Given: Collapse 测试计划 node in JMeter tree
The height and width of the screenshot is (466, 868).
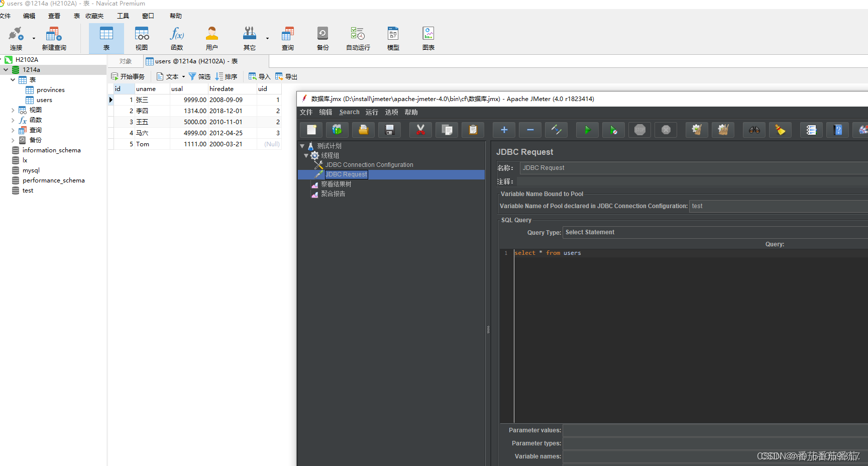Looking at the screenshot, I should click(302, 146).
